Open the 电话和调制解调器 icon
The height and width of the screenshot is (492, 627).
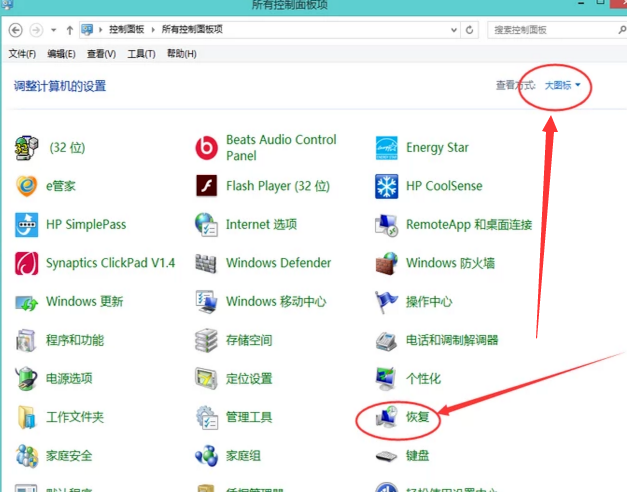[x=387, y=341]
